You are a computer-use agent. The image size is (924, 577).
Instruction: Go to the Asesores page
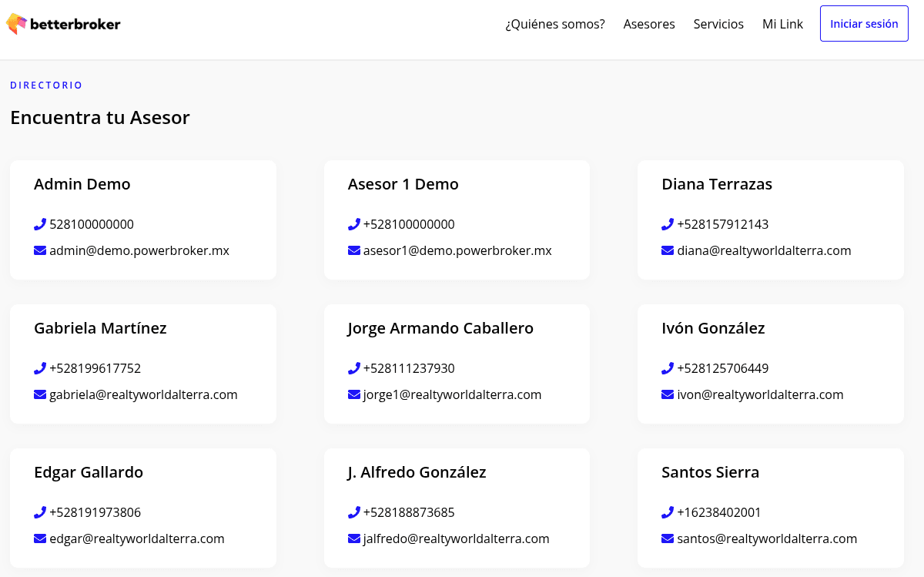649,24
